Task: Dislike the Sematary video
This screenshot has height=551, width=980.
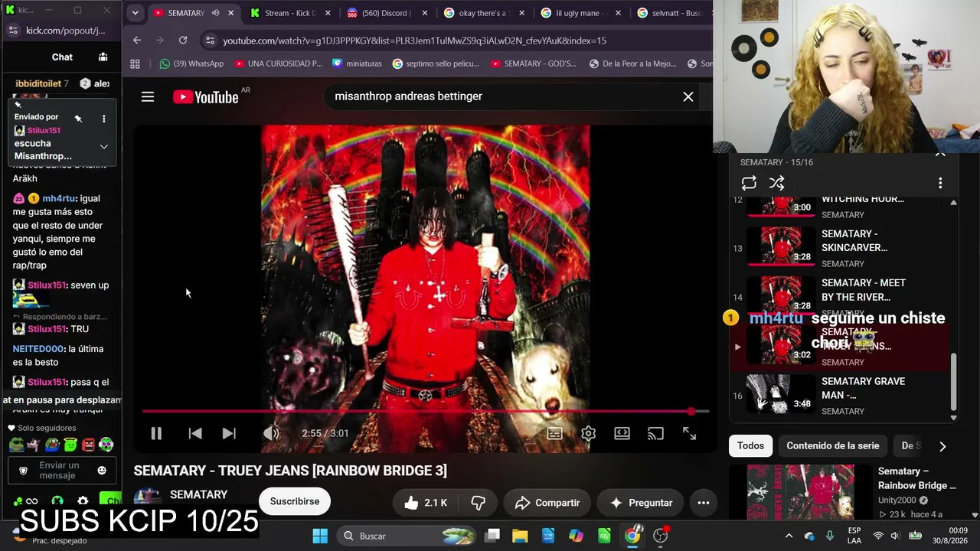Action: (479, 503)
